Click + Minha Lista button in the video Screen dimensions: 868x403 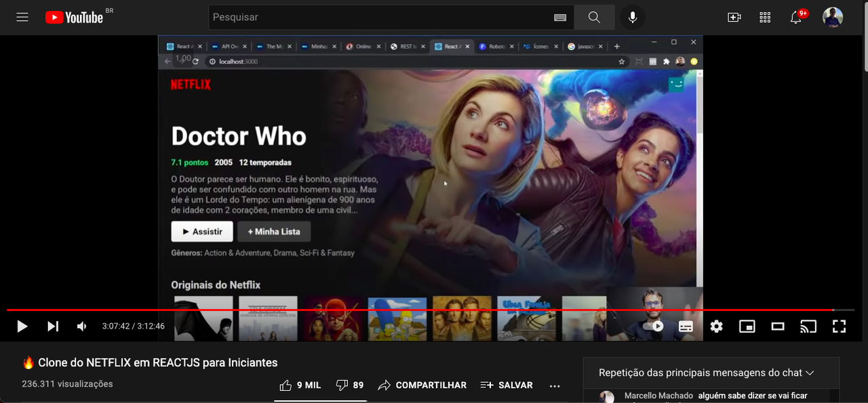(x=274, y=232)
